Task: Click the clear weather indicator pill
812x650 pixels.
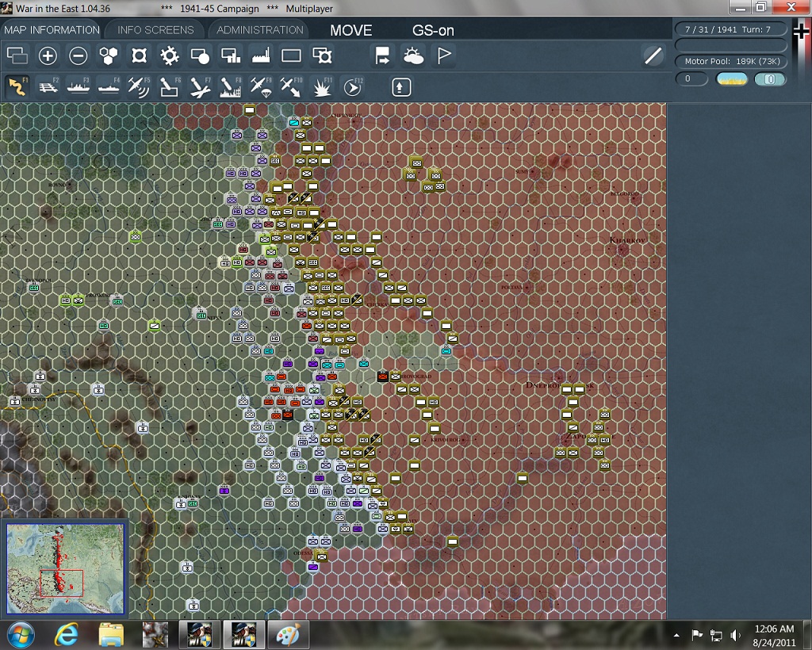Action: point(731,79)
